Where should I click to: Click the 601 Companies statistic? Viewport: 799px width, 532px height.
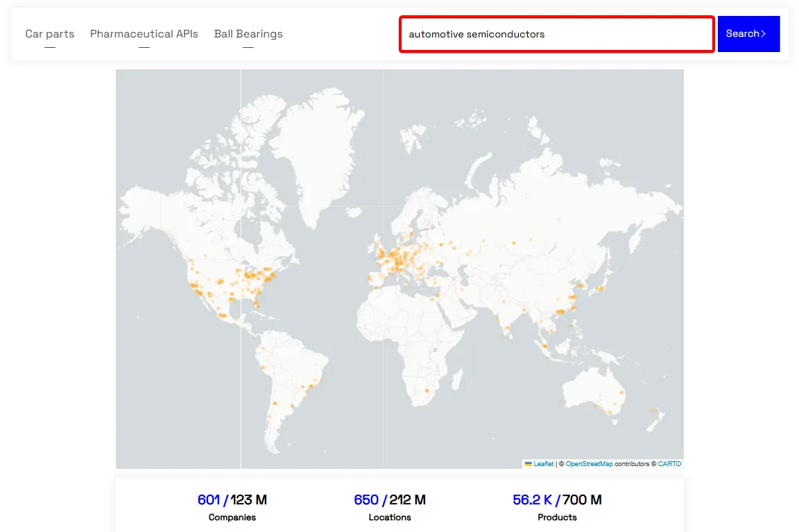point(232,507)
